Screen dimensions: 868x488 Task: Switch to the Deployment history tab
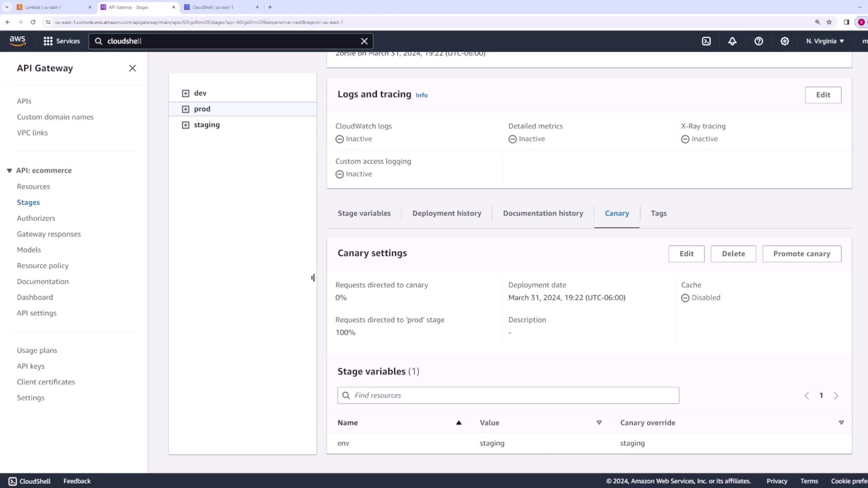(447, 213)
